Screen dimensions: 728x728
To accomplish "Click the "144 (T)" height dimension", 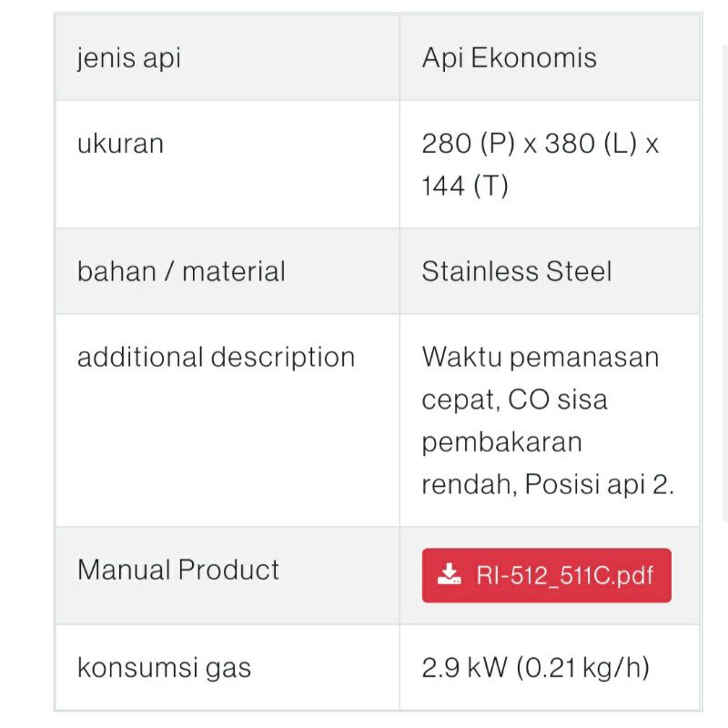I will click(465, 186).
